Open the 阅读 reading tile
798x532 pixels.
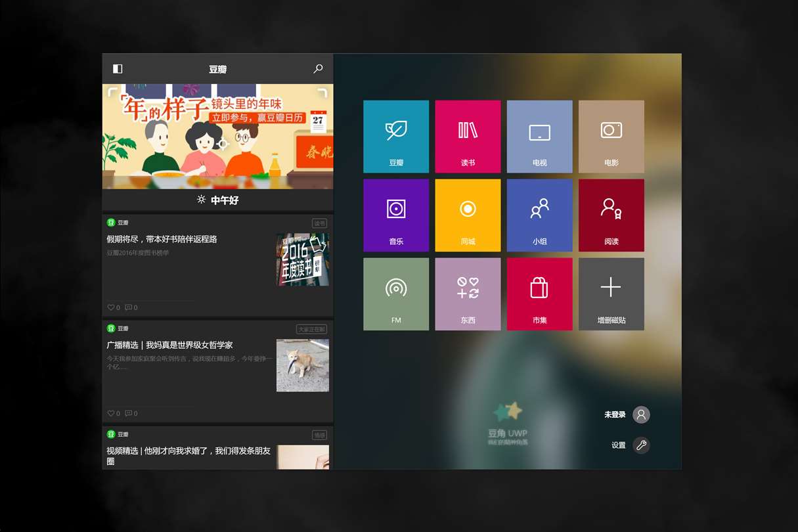(611, 215)
